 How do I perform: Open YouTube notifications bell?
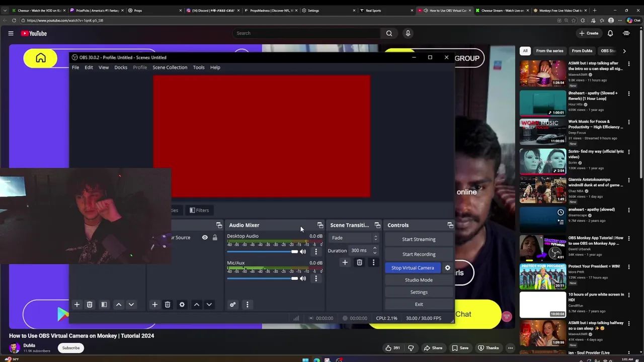[610, 33]
